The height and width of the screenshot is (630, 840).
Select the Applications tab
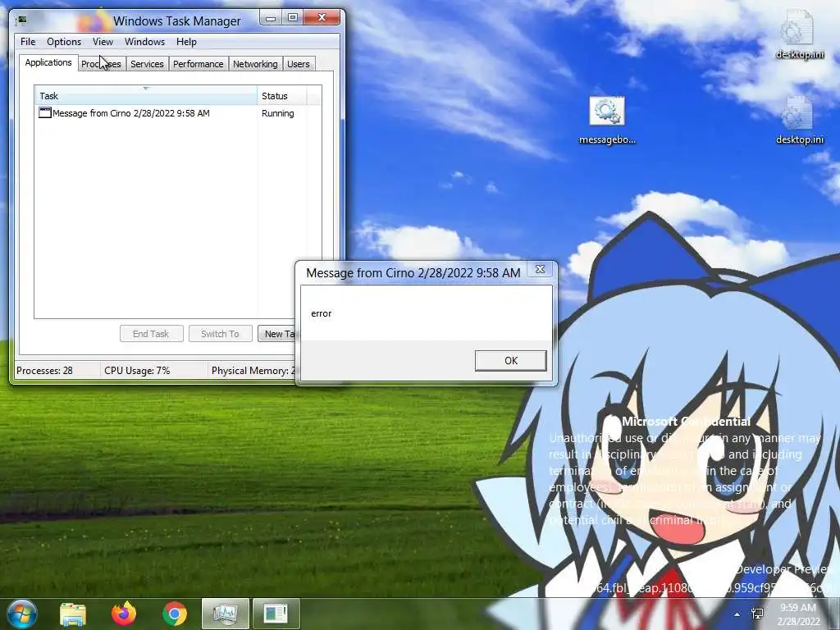[48, 62]
